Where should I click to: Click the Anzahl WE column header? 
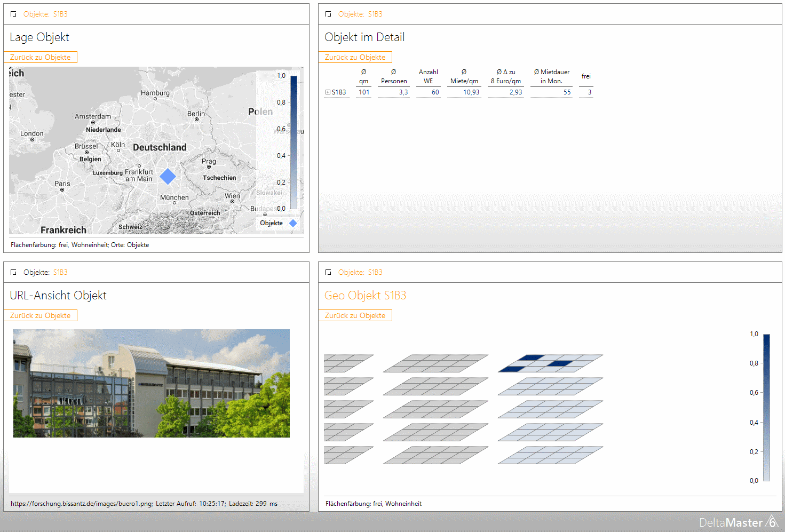(429, 76)
